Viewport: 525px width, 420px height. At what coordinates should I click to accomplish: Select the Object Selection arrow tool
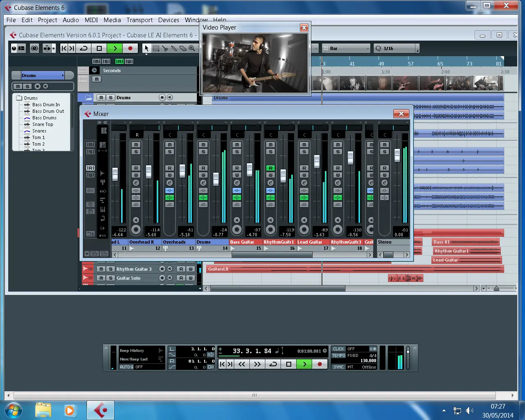point(146,48)
